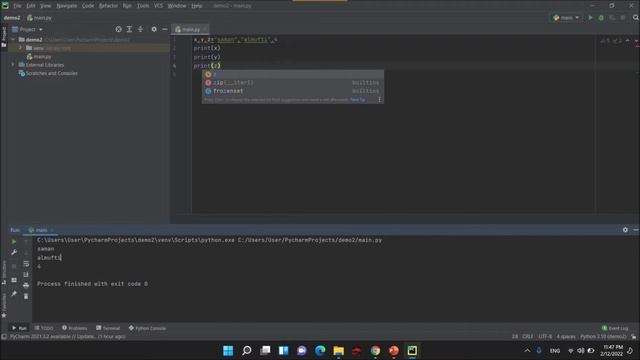Click the UTF-8 encoding status widget
This screenshot has height=360, width=640.
coord(545,337)
